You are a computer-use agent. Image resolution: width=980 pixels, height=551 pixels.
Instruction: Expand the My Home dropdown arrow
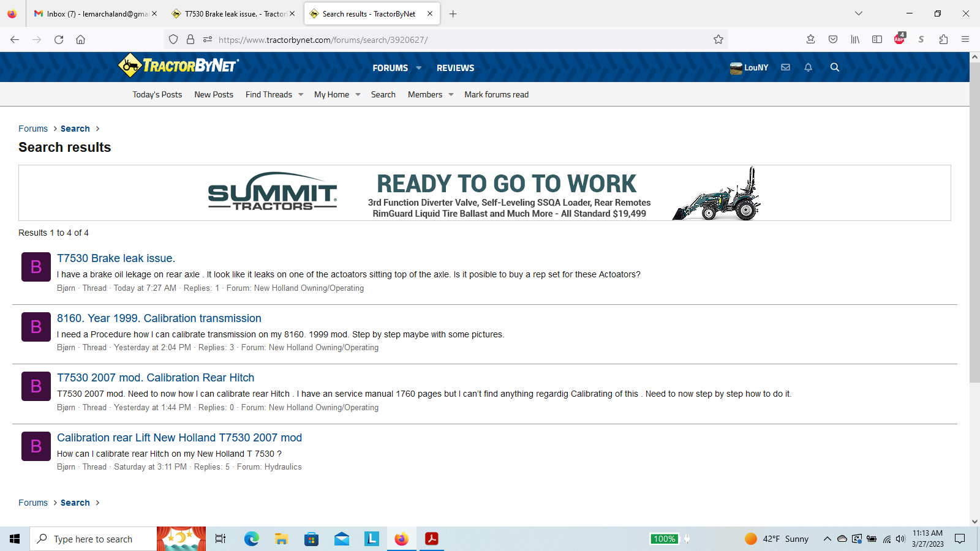(358, 95)
